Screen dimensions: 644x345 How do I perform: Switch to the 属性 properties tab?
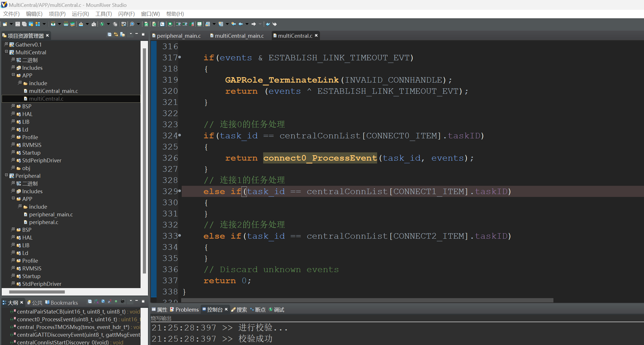point(160,310)
